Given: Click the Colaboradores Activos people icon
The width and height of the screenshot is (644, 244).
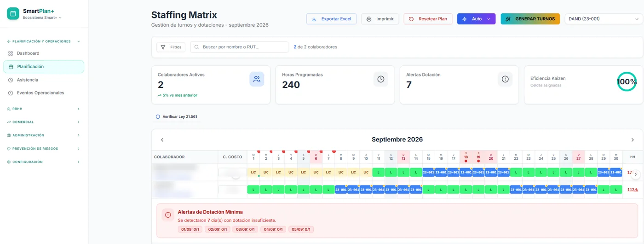Looking at the screenshot, I should [257, 79].
